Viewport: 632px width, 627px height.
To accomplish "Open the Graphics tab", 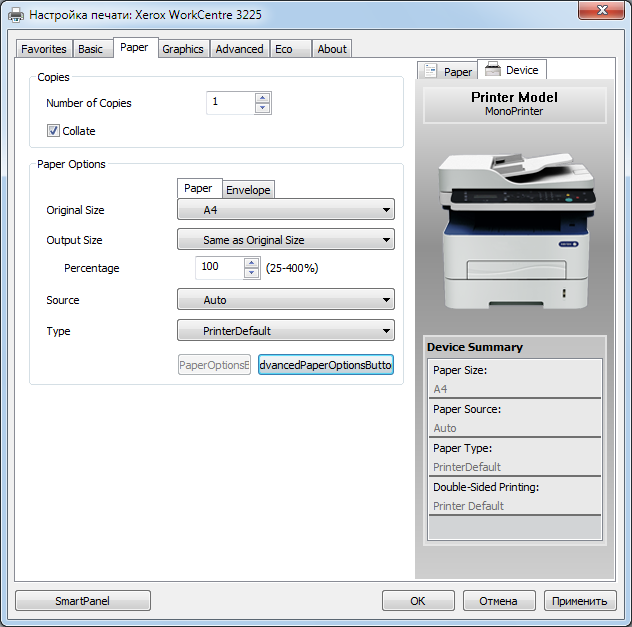I will pyautogui.click(x=183, y=49).
